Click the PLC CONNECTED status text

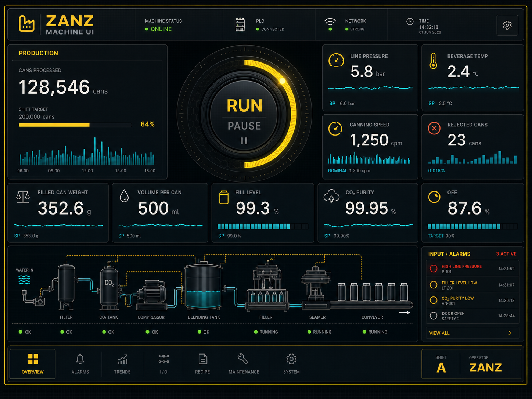[x=273, y=29]
